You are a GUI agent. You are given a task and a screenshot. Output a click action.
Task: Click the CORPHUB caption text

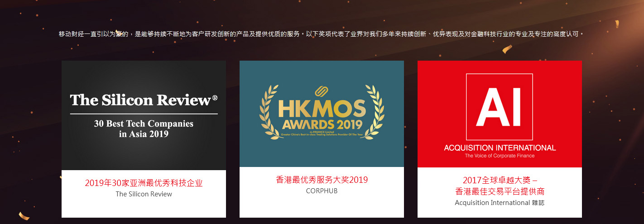coord(322,191)
